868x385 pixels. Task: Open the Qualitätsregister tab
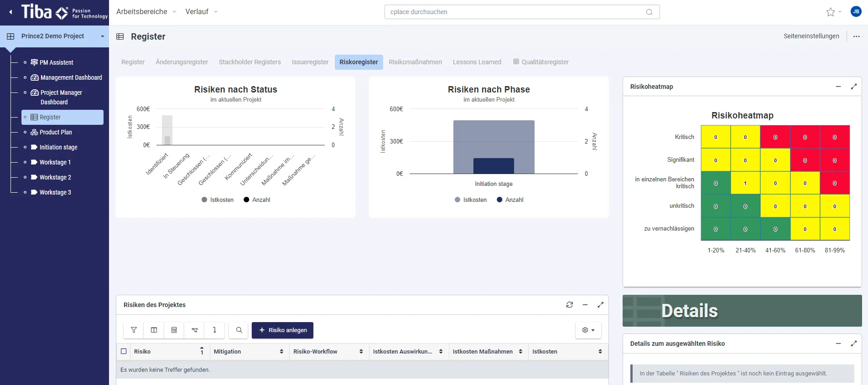[541, 62]
